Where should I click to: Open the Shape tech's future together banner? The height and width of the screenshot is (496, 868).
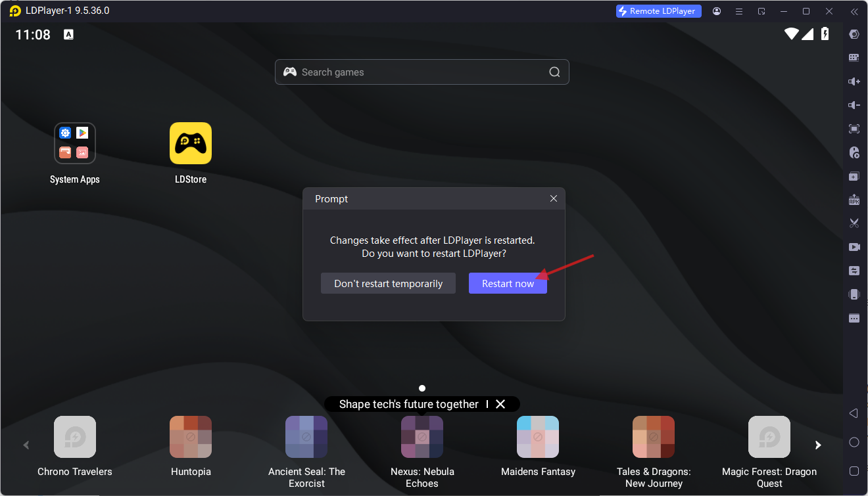409,404
